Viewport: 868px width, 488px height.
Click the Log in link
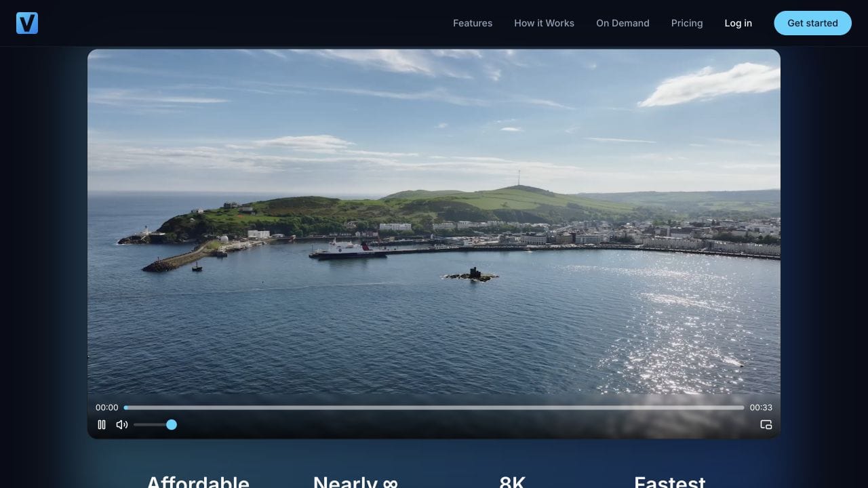pyautogui.click(x=738, y=23)
